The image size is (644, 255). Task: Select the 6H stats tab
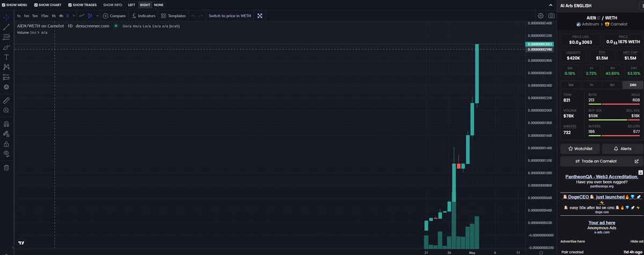click(612, 85)
